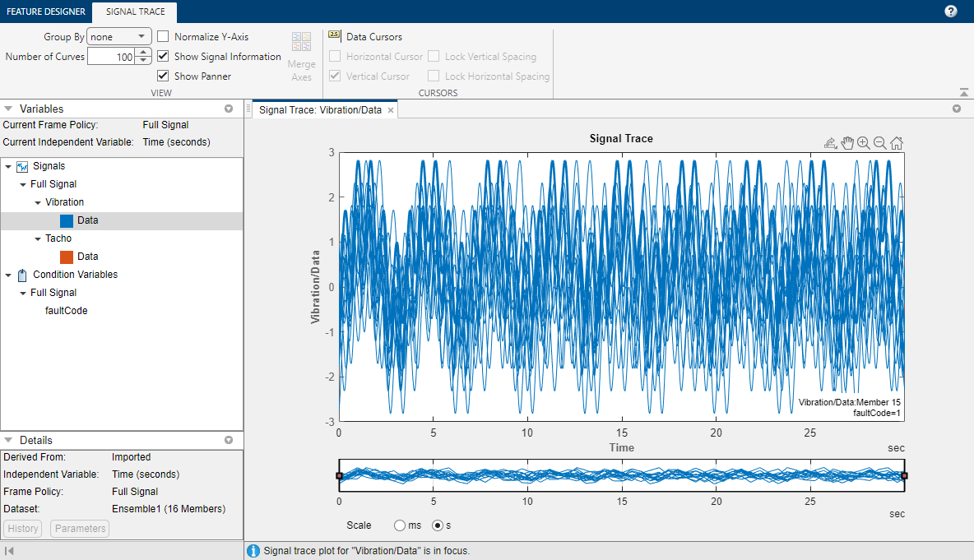Switch to the Feature Designer tab
Viewport: 974px width, 560px height.
tap(46, 12)
